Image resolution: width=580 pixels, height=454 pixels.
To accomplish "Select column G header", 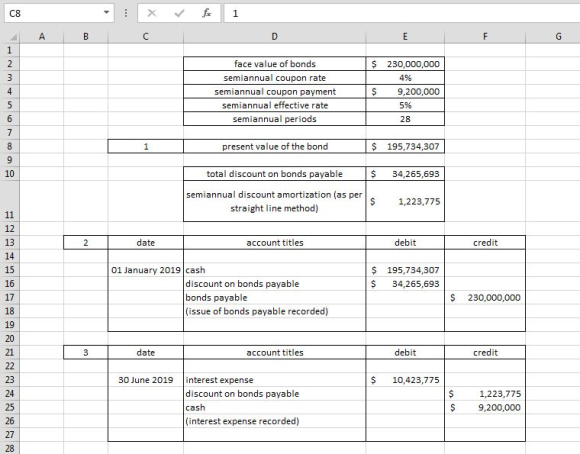I will pyautogui.click(x=553, y=37).
